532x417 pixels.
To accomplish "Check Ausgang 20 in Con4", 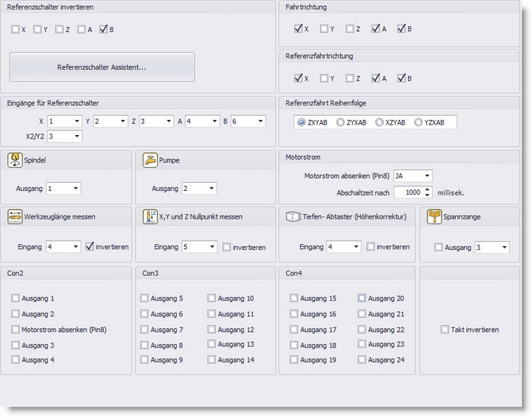I will pyautogui.click(x=362, y=298).
